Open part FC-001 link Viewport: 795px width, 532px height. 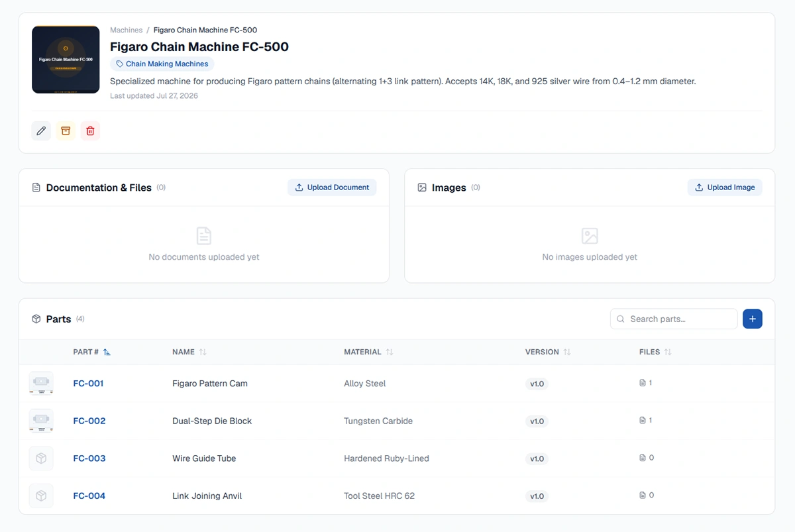(88, 384)
